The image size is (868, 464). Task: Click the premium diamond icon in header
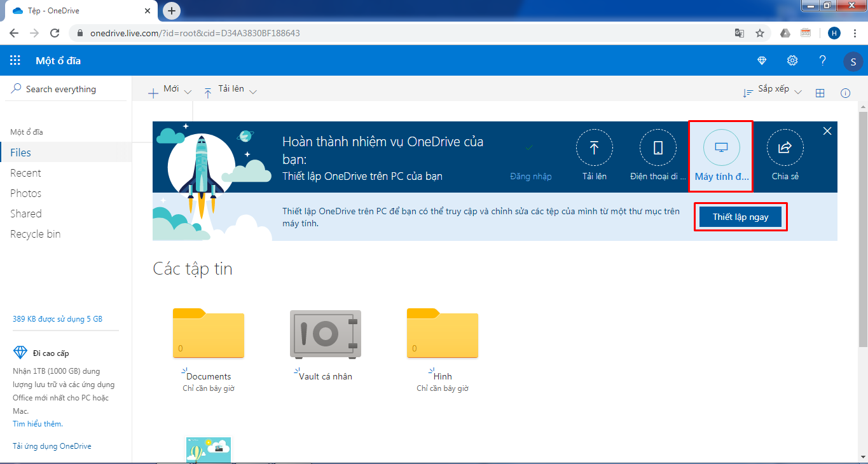pos(762,60)
